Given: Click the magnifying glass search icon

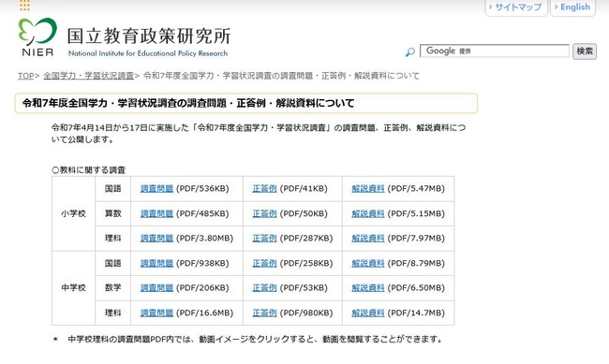Looking at the screenshot, I should pyautogui.click(x=409, y=52).
